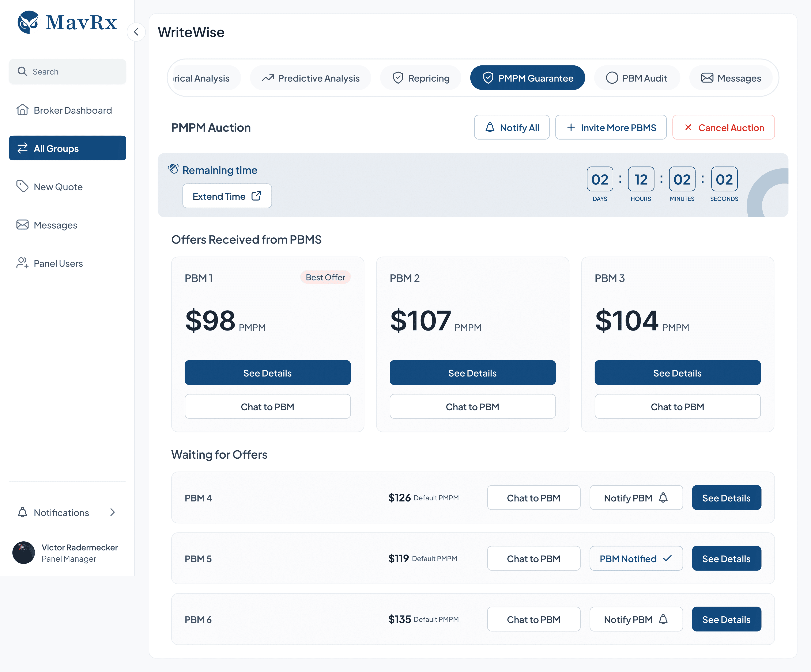Open See Details for PBM 4

[x=727, y=497]
